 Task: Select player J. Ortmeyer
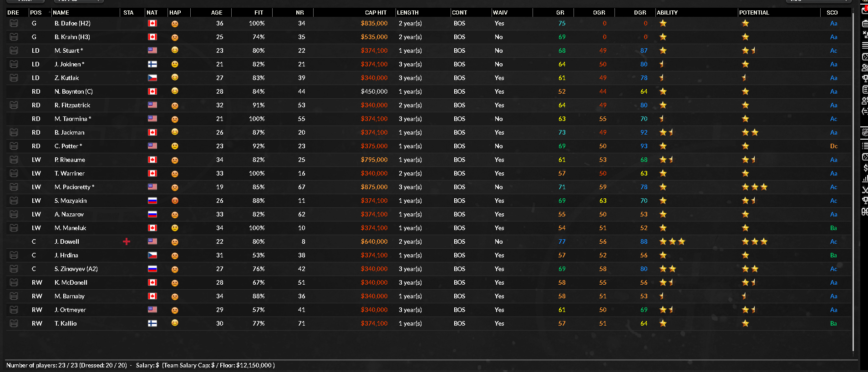[70, 310]
